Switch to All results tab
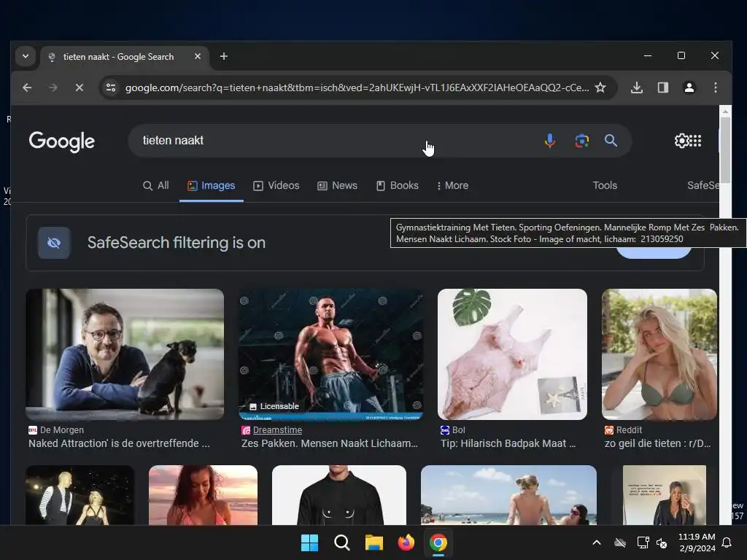This screenshot has width=747, height=560. (x=156, y=186)
